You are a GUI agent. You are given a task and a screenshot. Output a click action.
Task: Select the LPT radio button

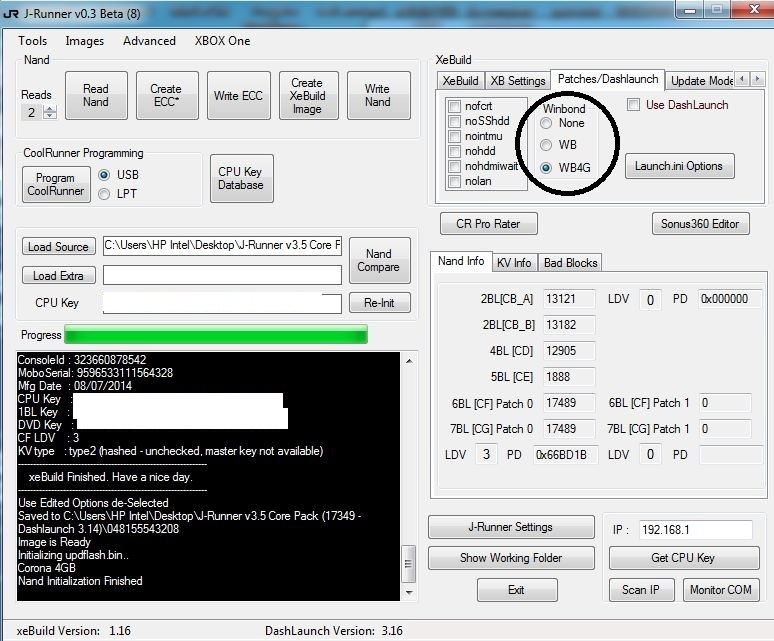[104, 194]
